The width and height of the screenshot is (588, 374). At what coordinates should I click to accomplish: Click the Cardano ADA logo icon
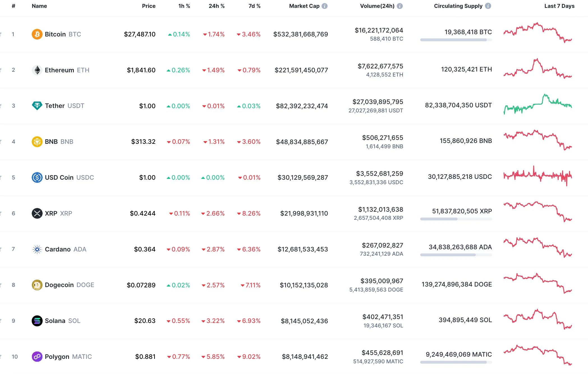[x=37, y=249]
